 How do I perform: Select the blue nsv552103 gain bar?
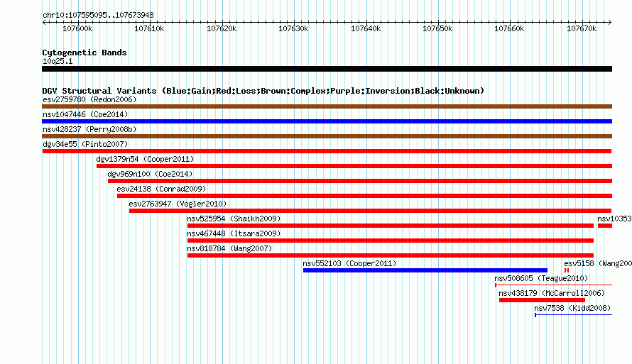[x=425, y=270]
